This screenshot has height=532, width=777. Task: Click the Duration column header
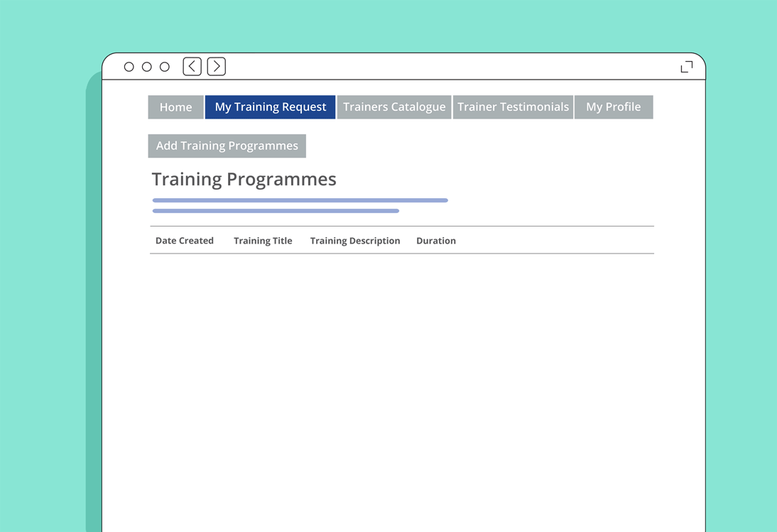click(x=436, y=241)
